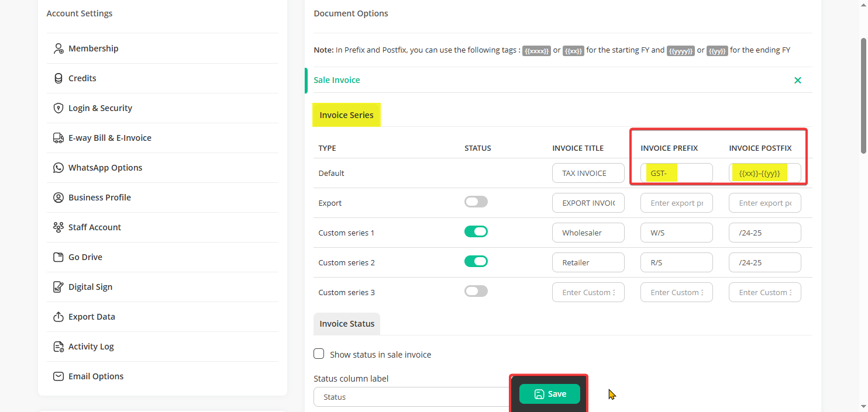Click the Credits coin stack icon
The height and width of the screenshot is (412, 868).
tap(58, 78)
